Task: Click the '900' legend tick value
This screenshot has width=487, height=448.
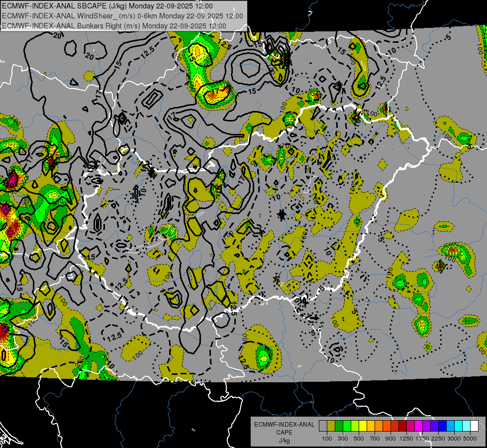Action: tap(390, 439)
